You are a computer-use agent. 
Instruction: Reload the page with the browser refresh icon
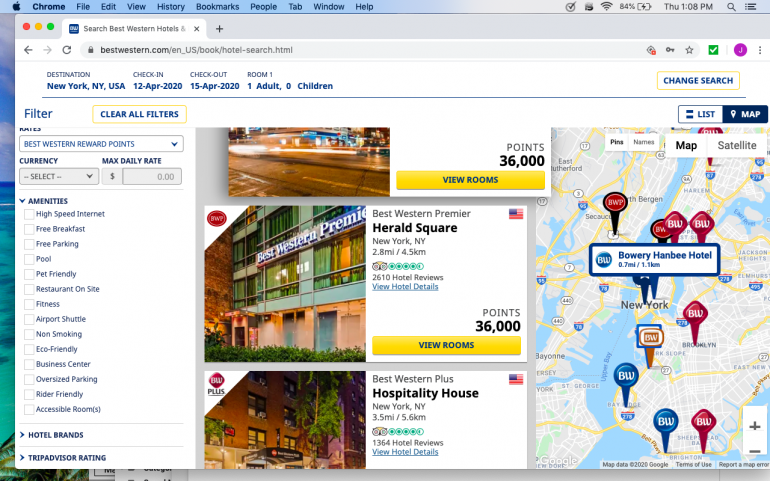coord(67,50)
